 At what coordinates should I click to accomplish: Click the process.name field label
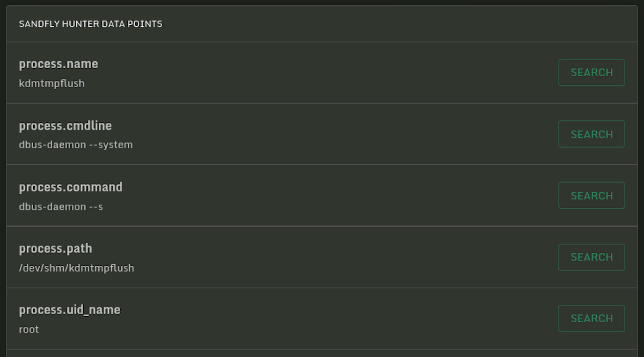[x=58, y=64]
